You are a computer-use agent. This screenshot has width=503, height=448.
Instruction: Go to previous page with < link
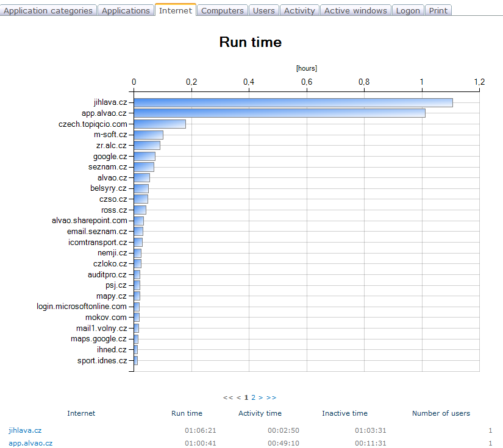tap(238, 397)
